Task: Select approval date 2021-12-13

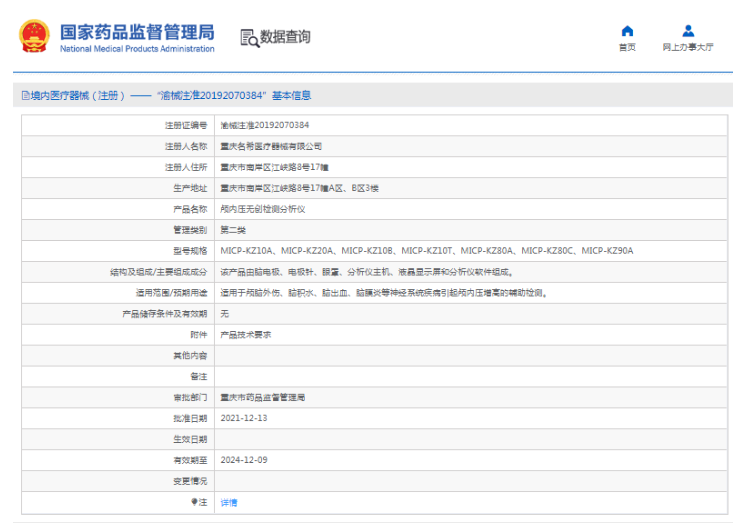Action: (x=244, y=418)
